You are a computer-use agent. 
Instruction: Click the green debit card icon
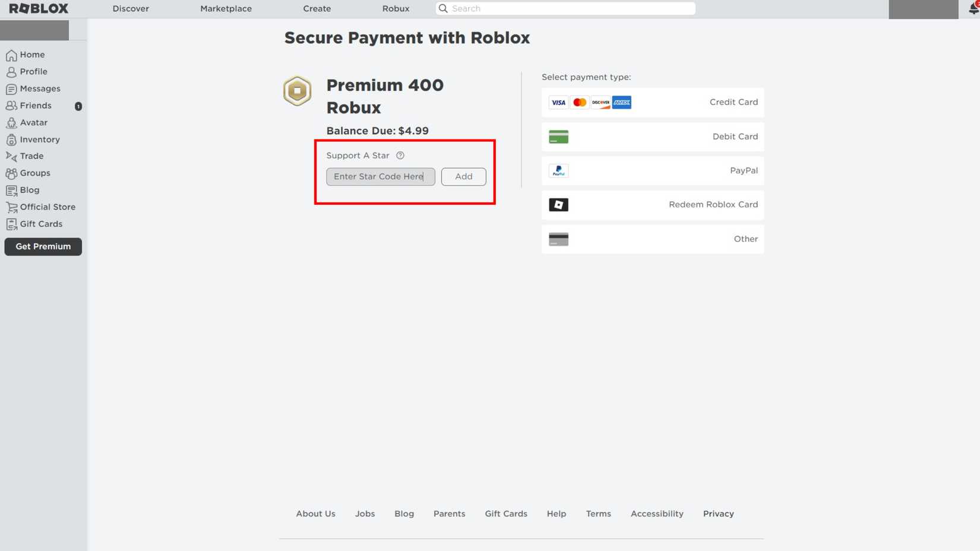[x=558, y=137]
